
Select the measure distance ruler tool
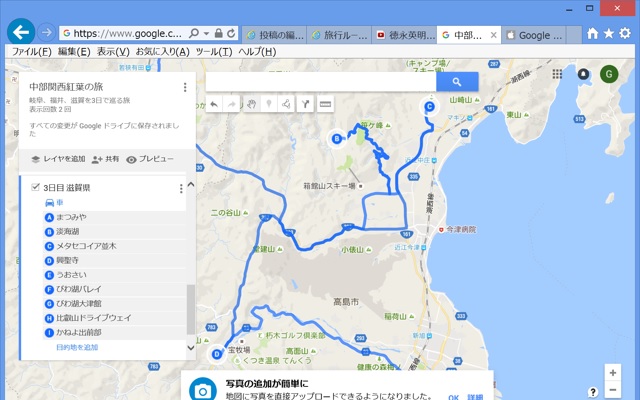tap(325, 104)
